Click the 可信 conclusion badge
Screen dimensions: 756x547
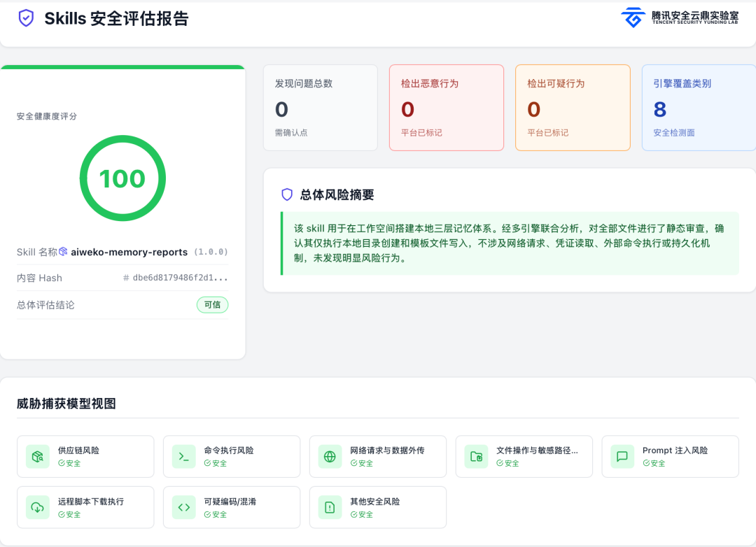pos(212,304)
